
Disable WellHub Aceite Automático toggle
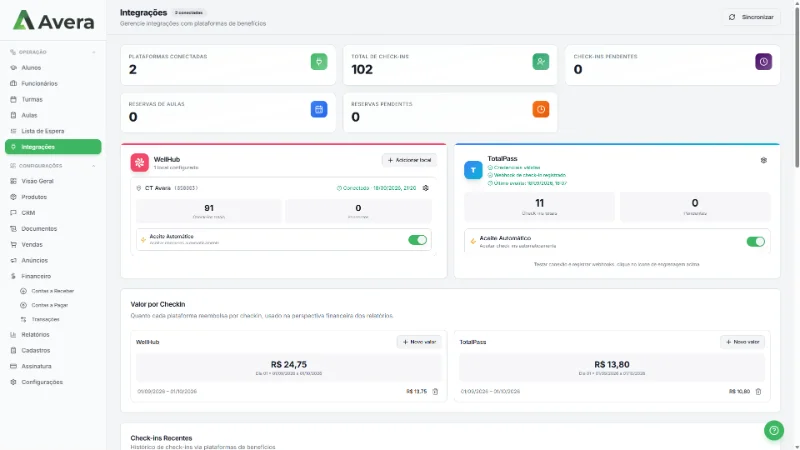click(417, 240)
